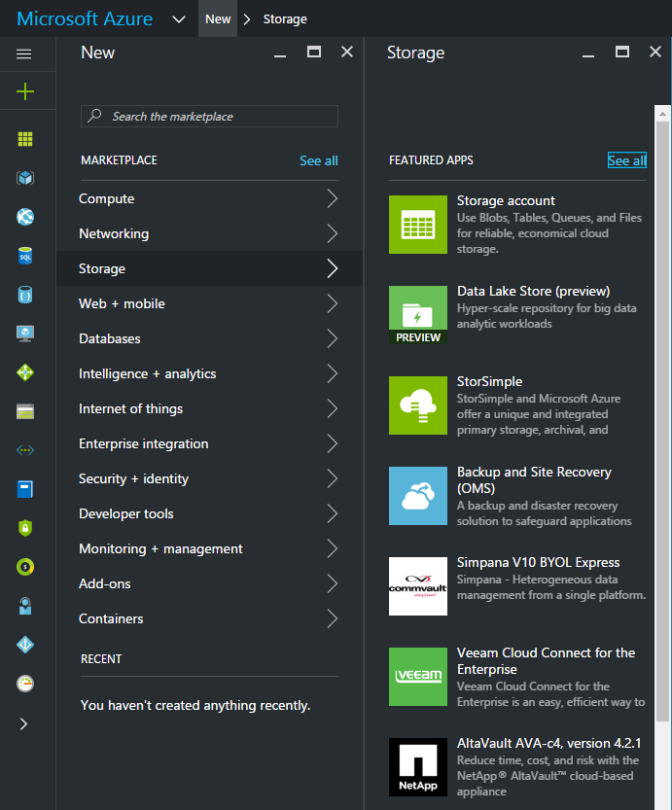
Task: Select the NetApp AltaVault logo tile
Action: coord(417,767)
